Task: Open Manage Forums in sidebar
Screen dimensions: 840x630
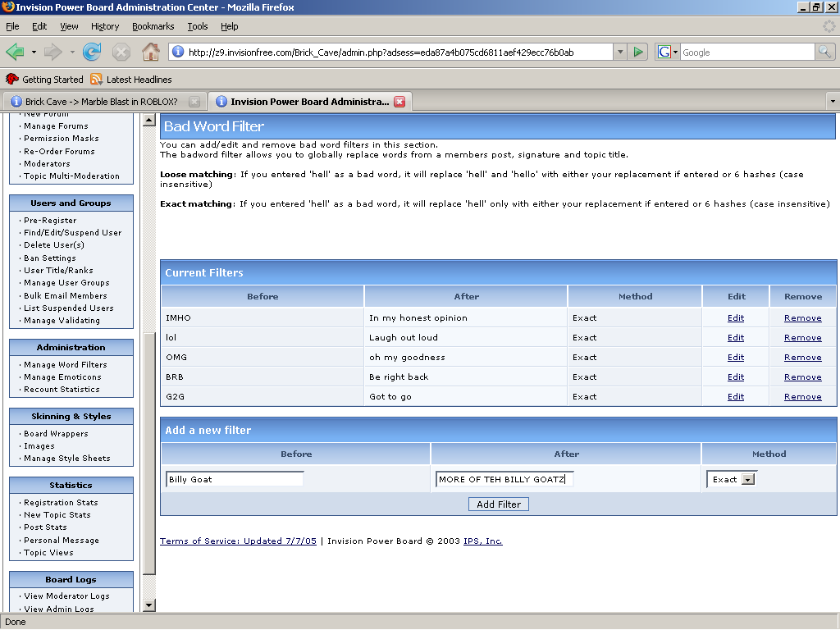Action: 56,126
